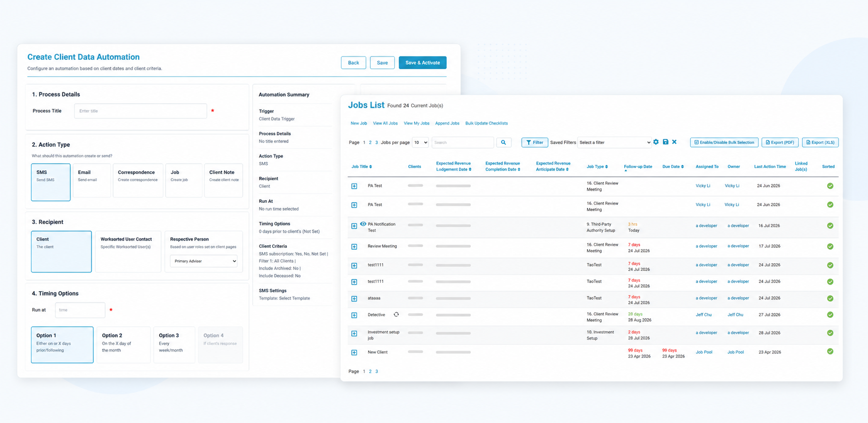Expand the New Client job row
This screenshot has height=423, width=868.
coord(354,352)
